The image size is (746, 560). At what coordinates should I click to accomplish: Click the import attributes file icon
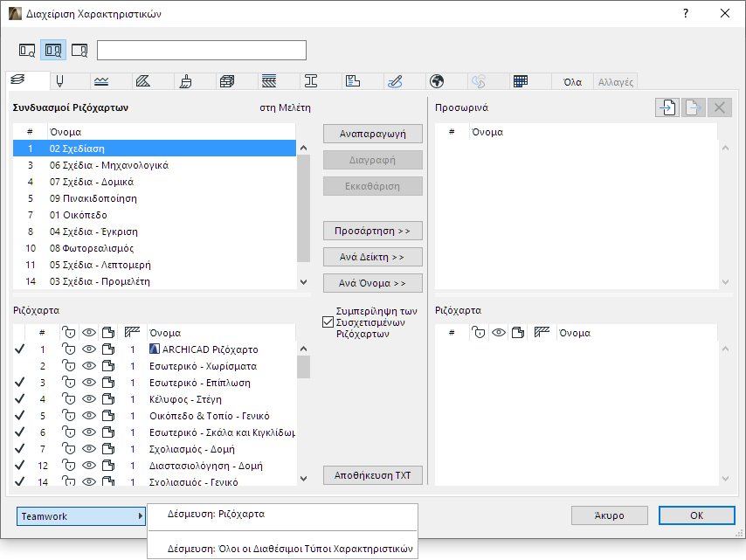point(668,107)
